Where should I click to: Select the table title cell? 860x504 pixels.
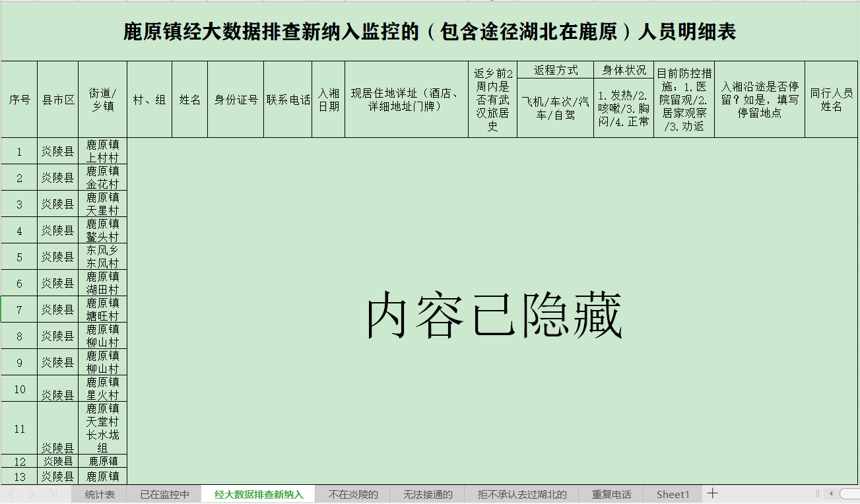(x=430, y=32)
